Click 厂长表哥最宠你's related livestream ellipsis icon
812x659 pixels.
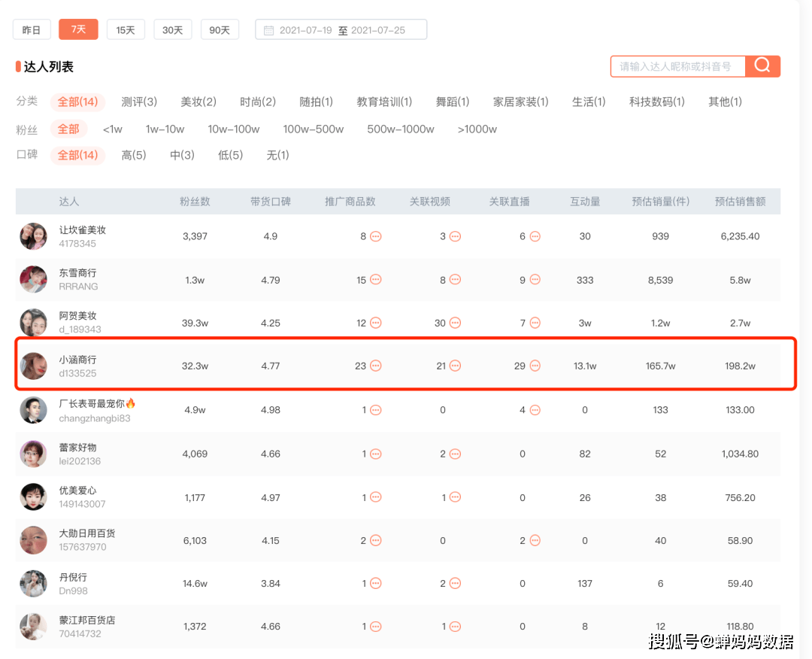click(x=534, y=409)
